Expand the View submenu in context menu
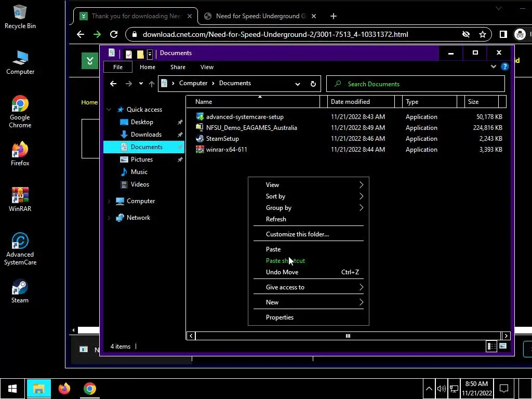The width and height of the screenshot is (532, 399). click(309, 184)
